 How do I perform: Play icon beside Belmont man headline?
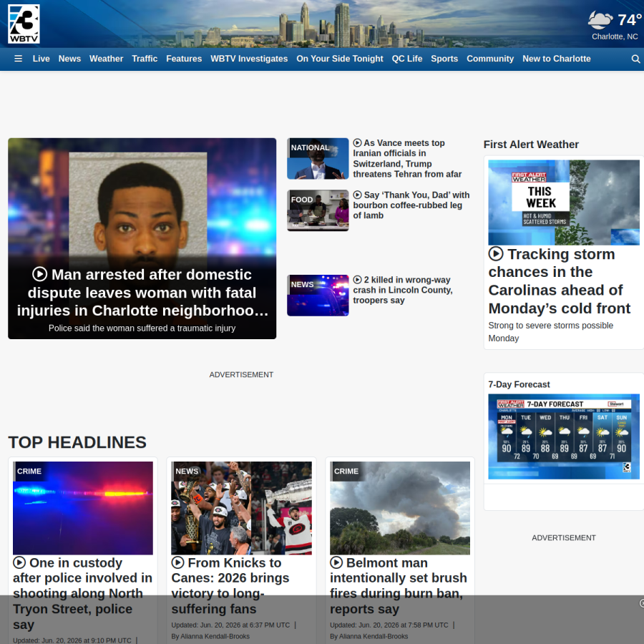[336, 562]
